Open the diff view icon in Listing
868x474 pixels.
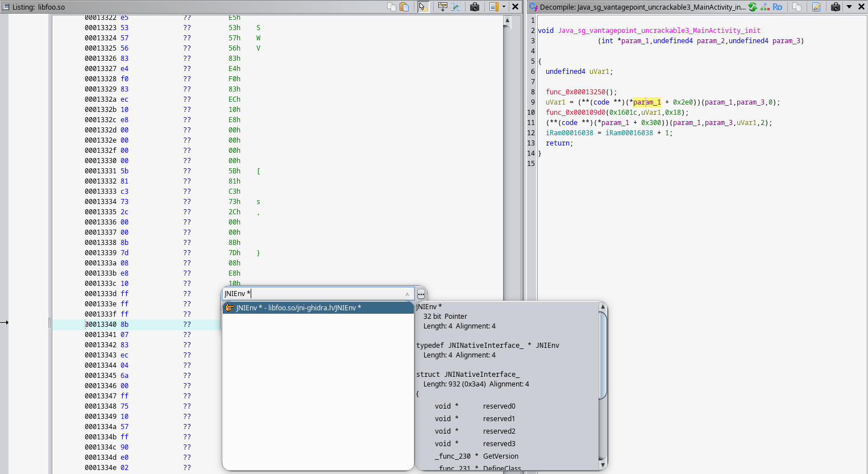456,7
